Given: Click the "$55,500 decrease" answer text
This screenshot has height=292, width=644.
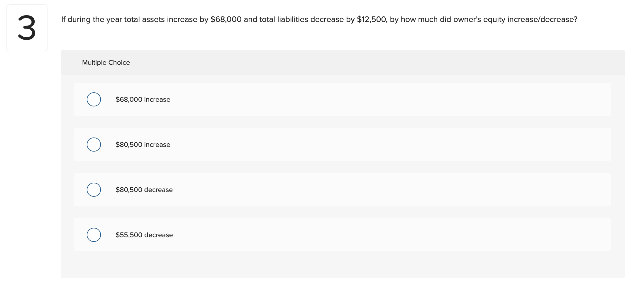Looking at the screenshot, I should pos(144,235).
